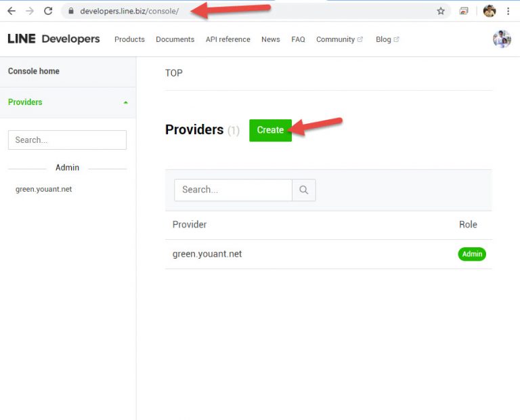The width and height of the screenshot is (520, 420).
Task: Open the FAQ page
Action: [298, 39]
